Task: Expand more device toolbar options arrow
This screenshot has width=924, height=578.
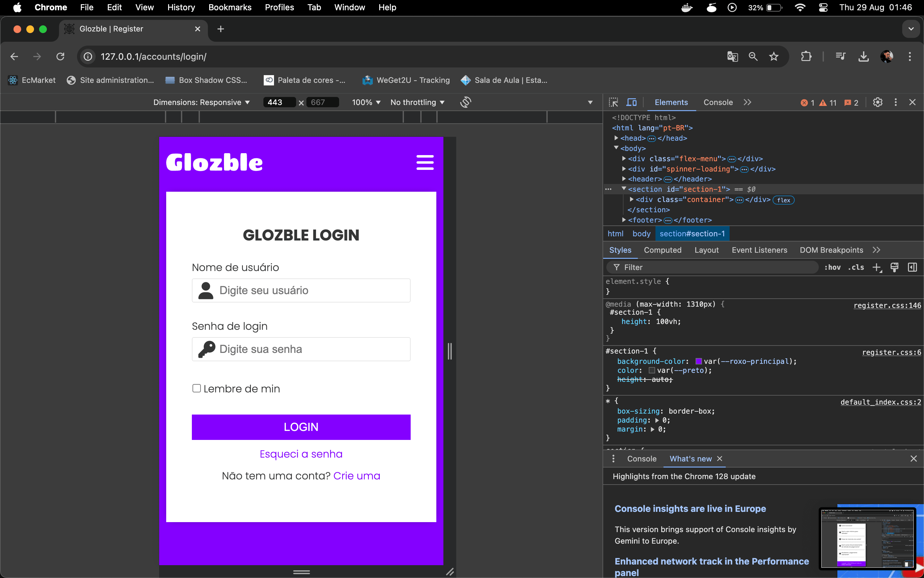Action: click(590, 102)
